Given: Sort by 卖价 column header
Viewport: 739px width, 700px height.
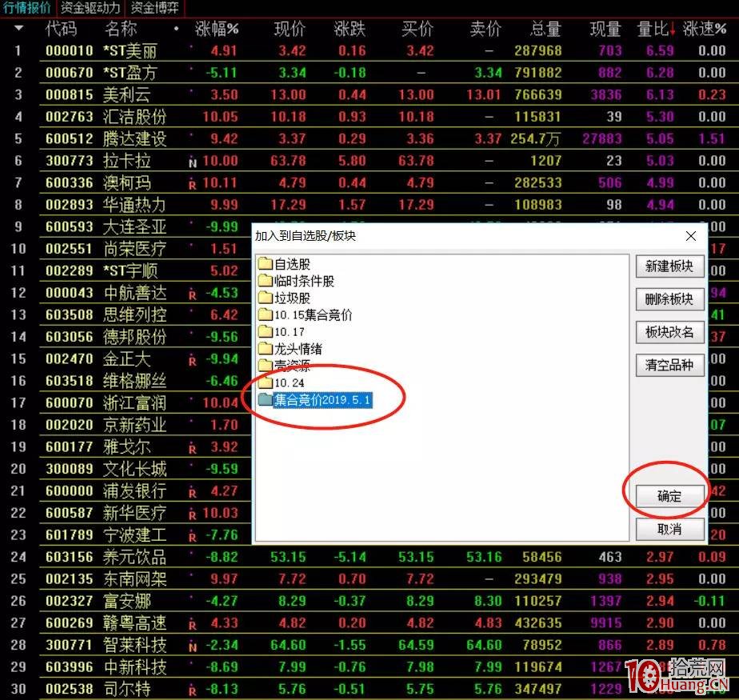Looking at the screenshot, I should [x=485, y=29].
